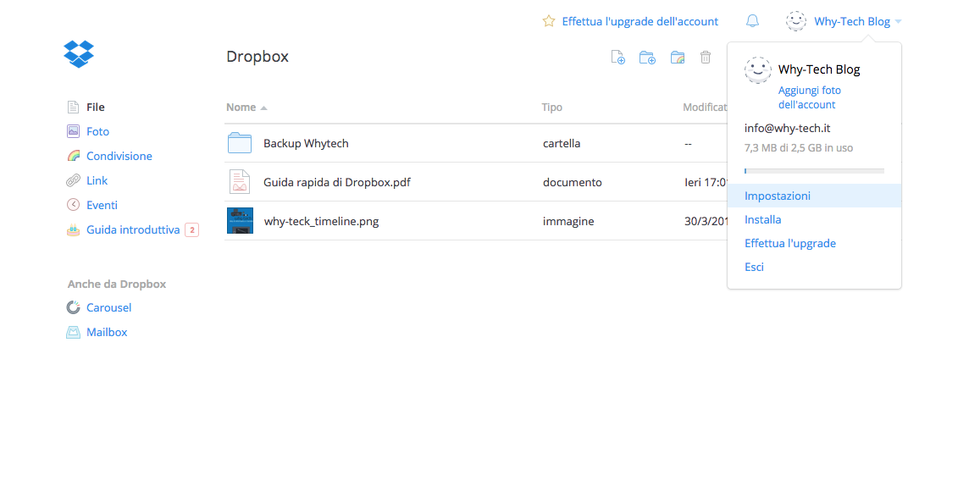Sort by the Tipo column header

[x=552, y=108]
